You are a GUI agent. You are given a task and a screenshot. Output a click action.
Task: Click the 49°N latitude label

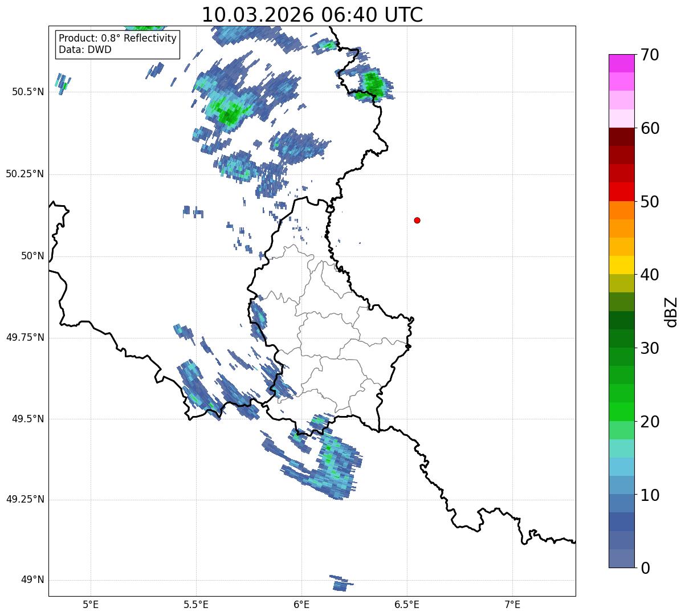point(32,580)
